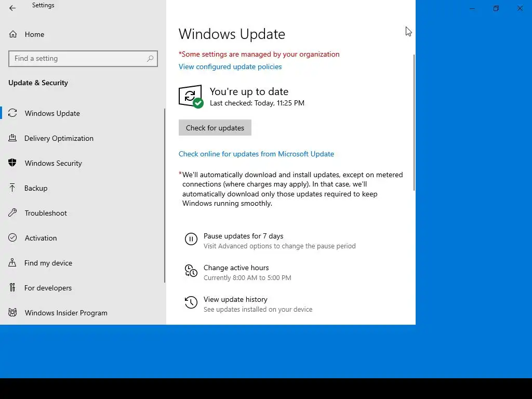This screenshot has height=399, width=532.
Task: Click the search magnifier icon
Action: [150, 58]
